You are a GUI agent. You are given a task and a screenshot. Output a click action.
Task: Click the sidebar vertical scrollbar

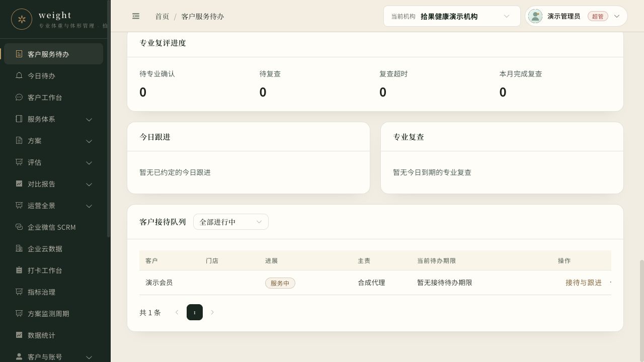click(108, 119)
